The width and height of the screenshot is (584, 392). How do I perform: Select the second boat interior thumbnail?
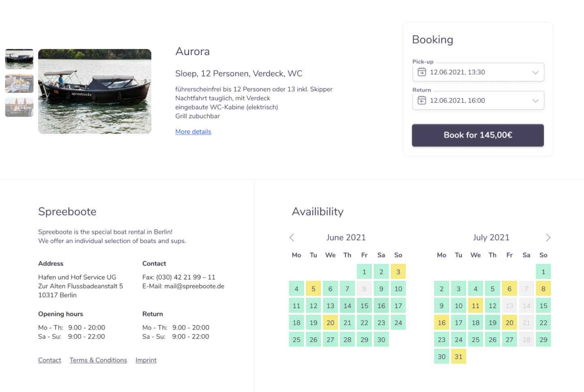pos(19,83)
